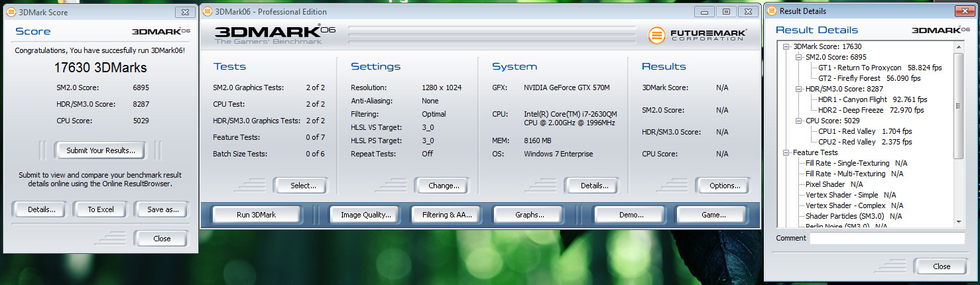Click Change under Settings

444,186
